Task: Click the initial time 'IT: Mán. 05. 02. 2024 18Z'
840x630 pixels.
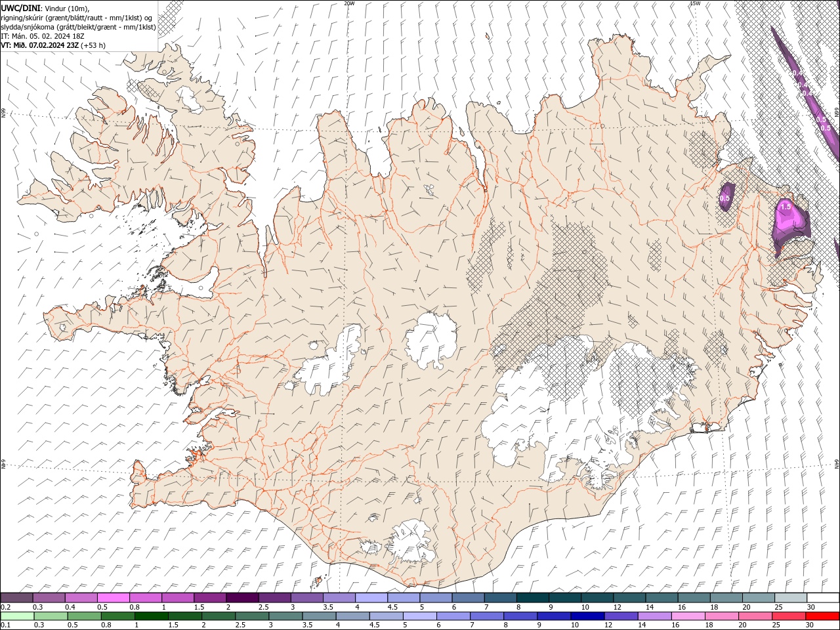Action: tap(44, 36)
